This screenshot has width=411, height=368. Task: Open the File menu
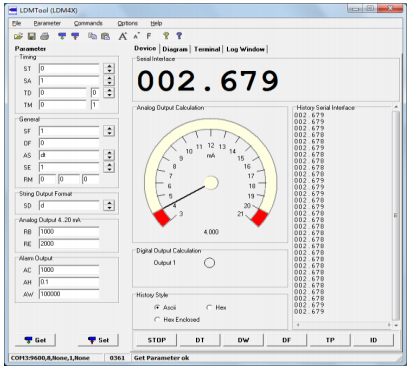click(17, 23)
